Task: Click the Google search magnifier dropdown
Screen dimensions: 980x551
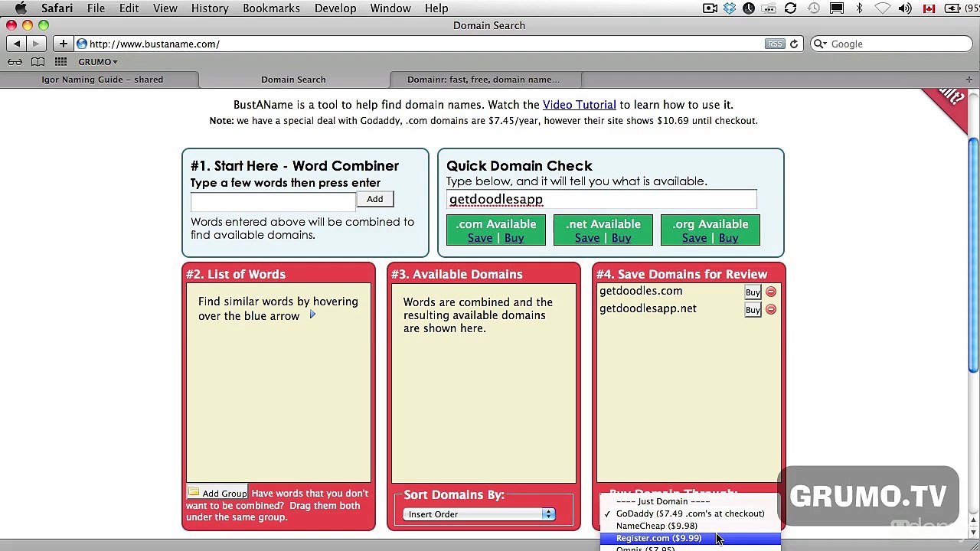Action: (x=820, y=44)
